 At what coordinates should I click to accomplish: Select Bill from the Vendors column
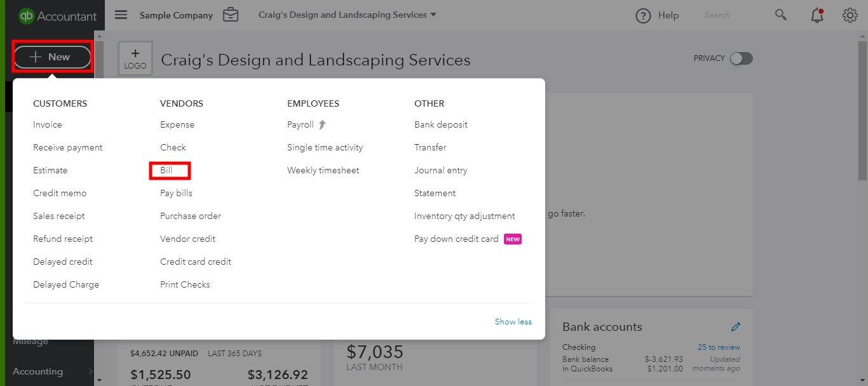pos(169,170)
